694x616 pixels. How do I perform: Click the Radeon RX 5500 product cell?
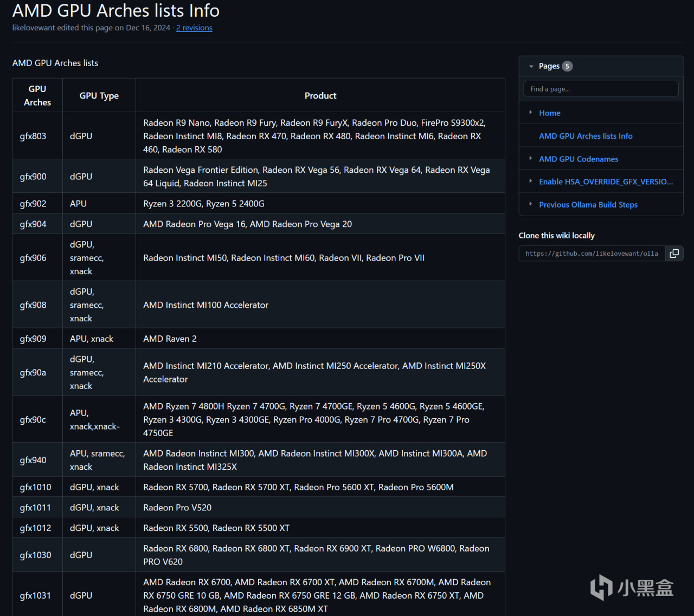tap(320, 528)
